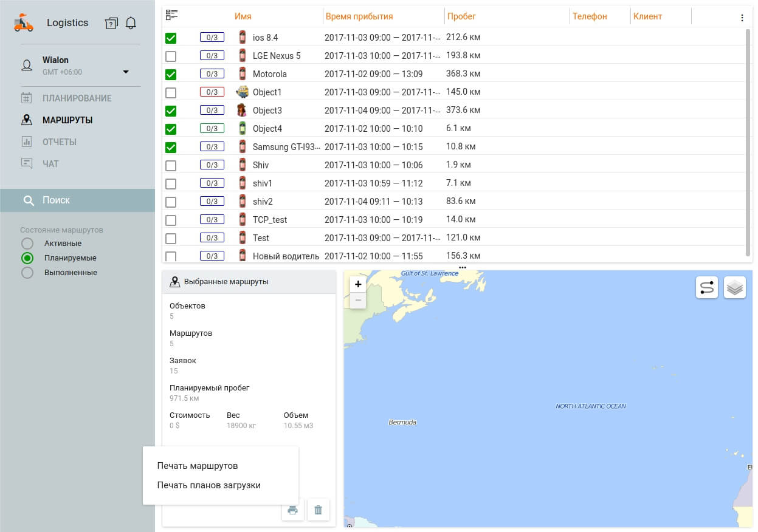Click the select-all list icon in table header

(x=171, y=16)
